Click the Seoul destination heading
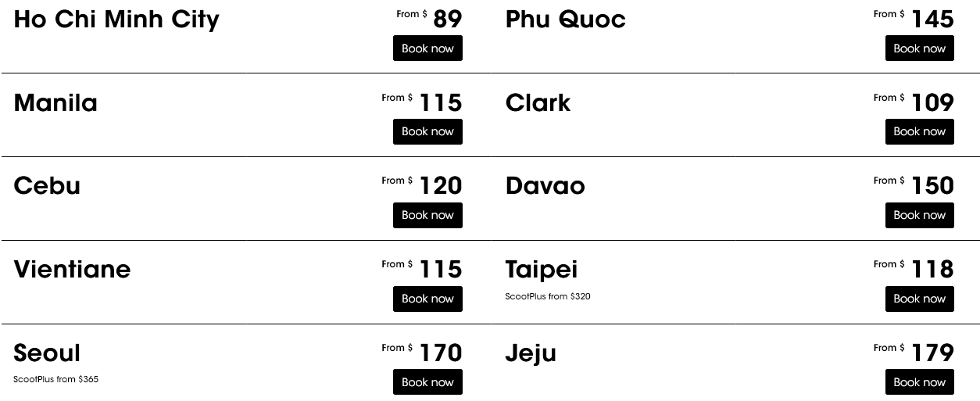The image size is (980, 401). 47,353
